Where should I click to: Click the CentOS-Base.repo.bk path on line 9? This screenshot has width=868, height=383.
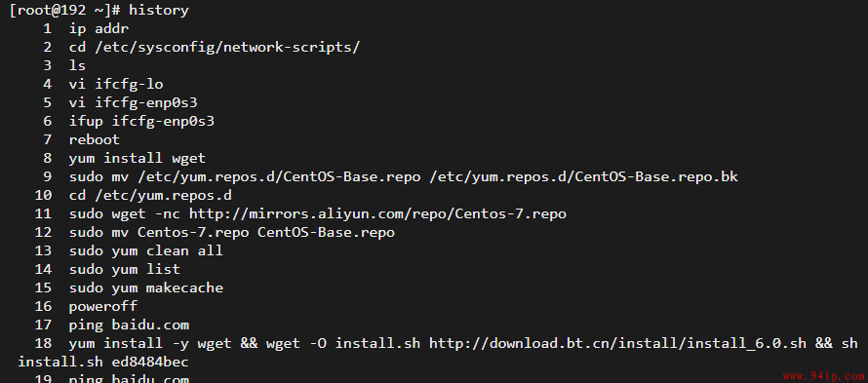(x=584, y=177)
